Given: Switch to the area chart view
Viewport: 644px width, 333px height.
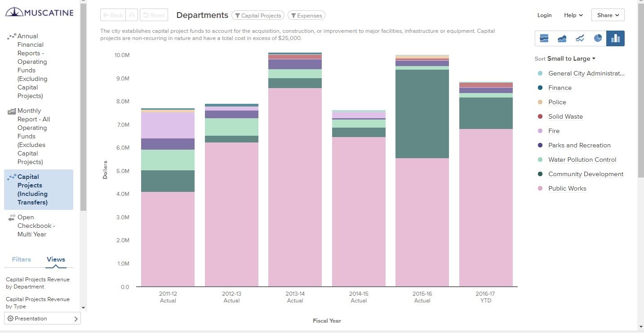Looking at the screenshot, I should 562,38.
